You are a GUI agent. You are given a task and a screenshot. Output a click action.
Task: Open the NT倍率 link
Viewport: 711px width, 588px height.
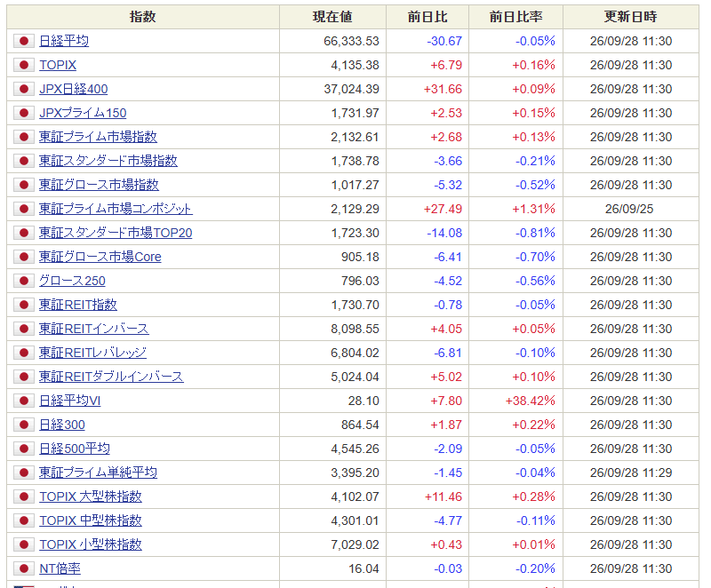(x=60, y=569)
